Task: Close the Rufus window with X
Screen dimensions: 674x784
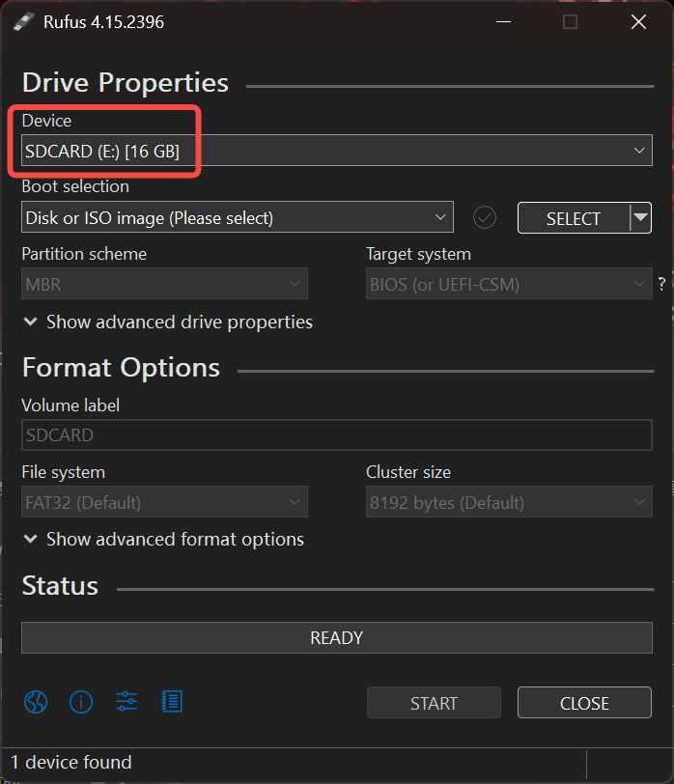Action: [x=638, y=21]
